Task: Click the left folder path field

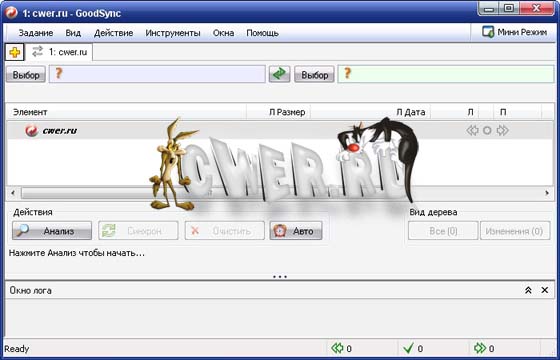Action: tap(157, 74)
